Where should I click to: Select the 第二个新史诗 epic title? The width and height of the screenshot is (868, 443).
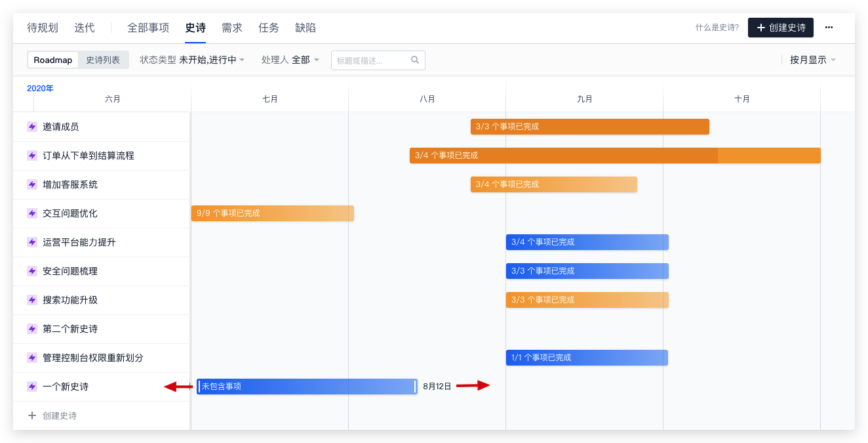[70, 329]
